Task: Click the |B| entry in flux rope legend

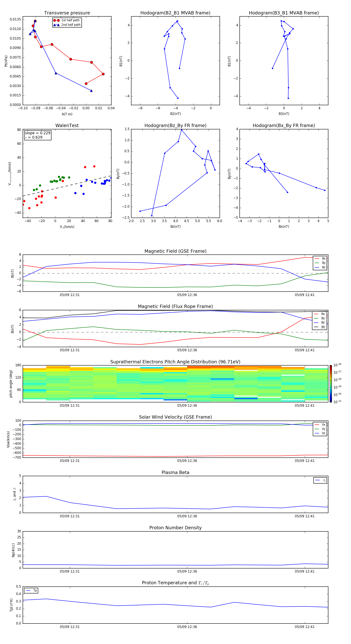Action: tap(320, 327)
